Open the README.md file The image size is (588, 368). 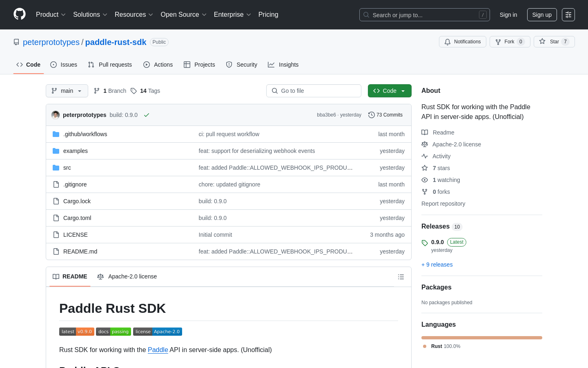click(80, 251)
